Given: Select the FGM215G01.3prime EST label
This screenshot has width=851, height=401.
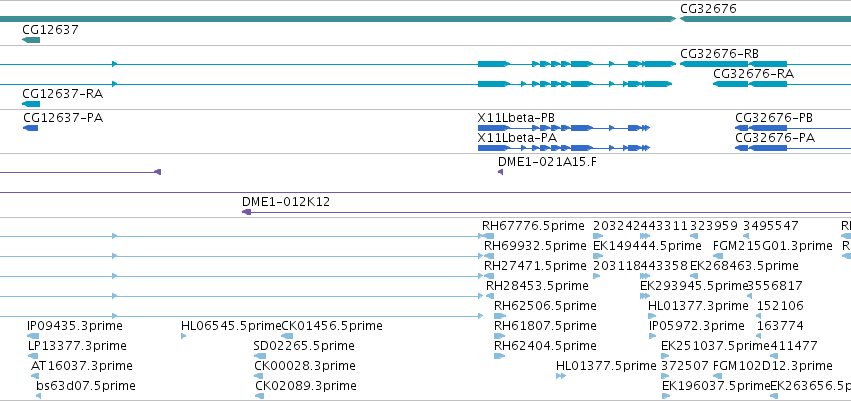Looking at the screenshot, I should (772, 246).
